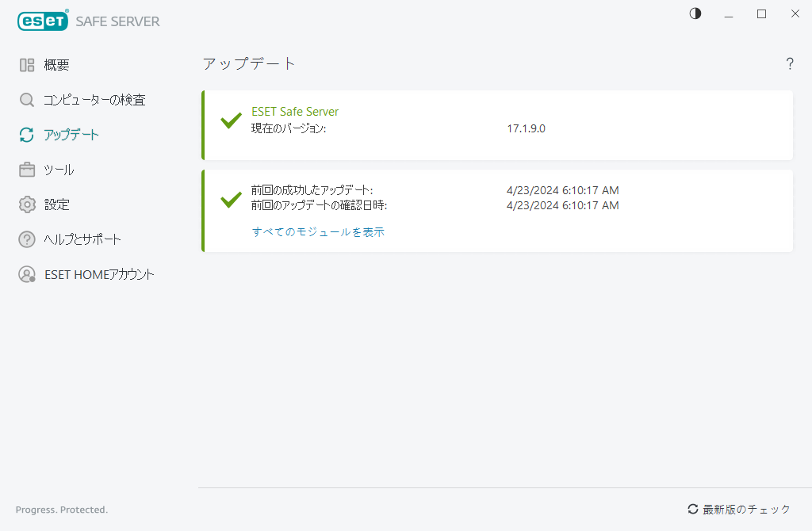Screen dimensions: 812x531
Task: Select the ESET Safe Server panel heading
Action: click(x=295, y=111)
